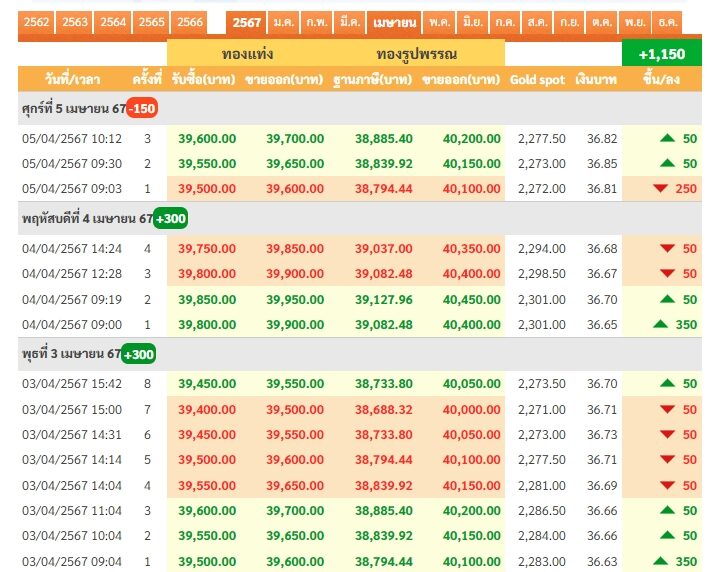The height and width of the screenshot is (572, 707).
Task: Click Gold spot value 2,277.50 at 05/04/2567 10:12
Action: click(x=542, y=138)
